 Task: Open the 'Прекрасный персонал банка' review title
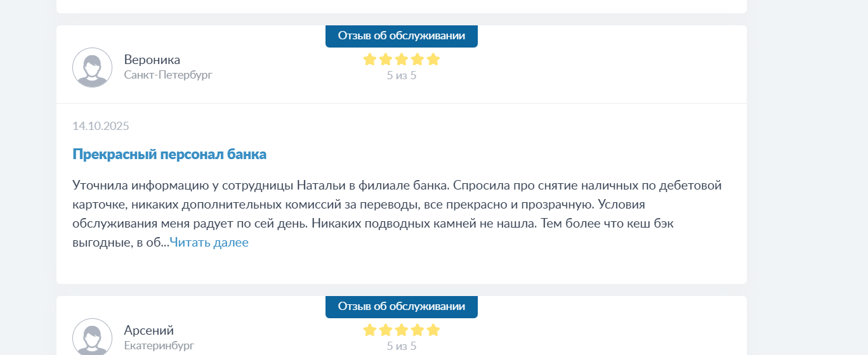[x=169, y=154]
